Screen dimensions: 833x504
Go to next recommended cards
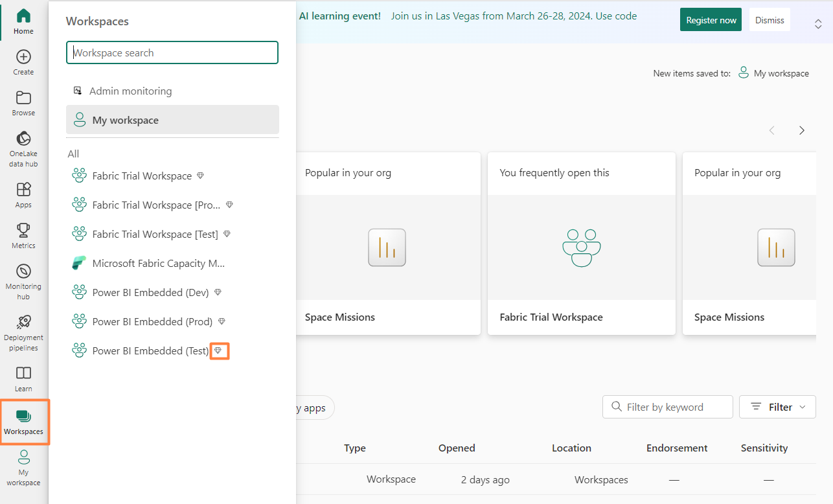pyautogui.click(x=802, y=130)
